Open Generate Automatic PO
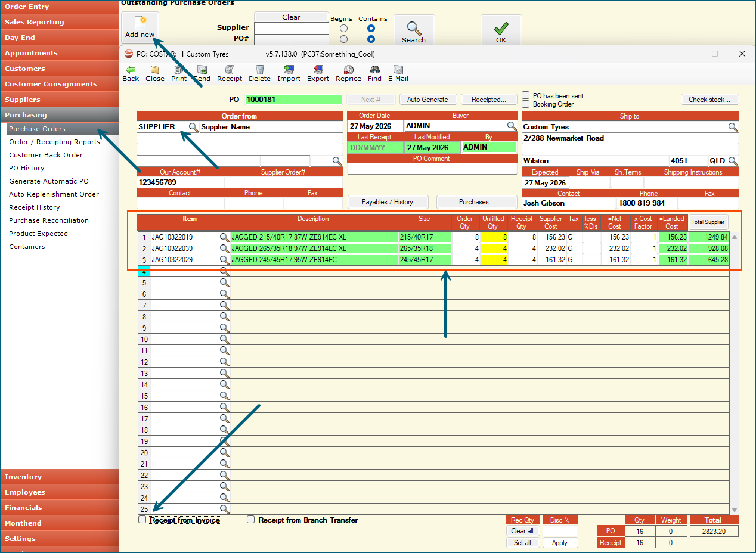756x553 pixels. click(x=49, y=181)
